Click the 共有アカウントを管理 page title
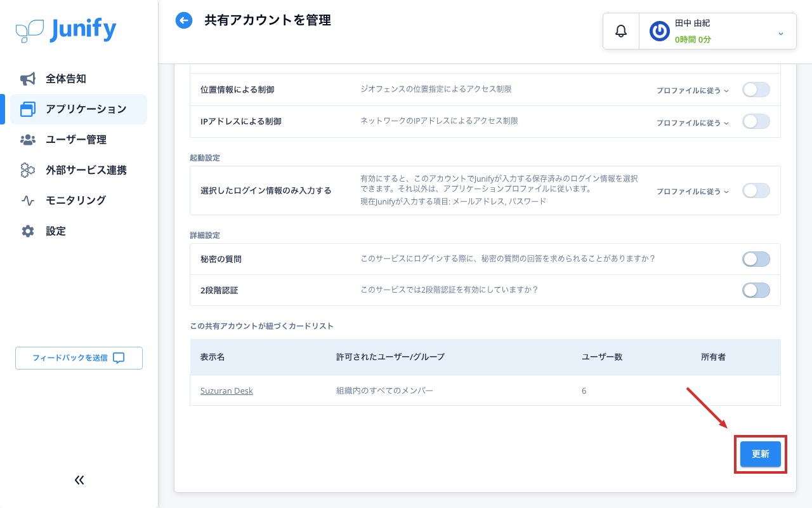Screen dimensions: 812x508 pos(268,20)
